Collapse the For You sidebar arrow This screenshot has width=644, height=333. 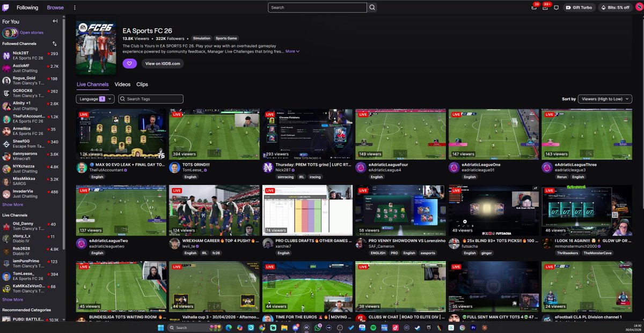click(x=55, y=21)
